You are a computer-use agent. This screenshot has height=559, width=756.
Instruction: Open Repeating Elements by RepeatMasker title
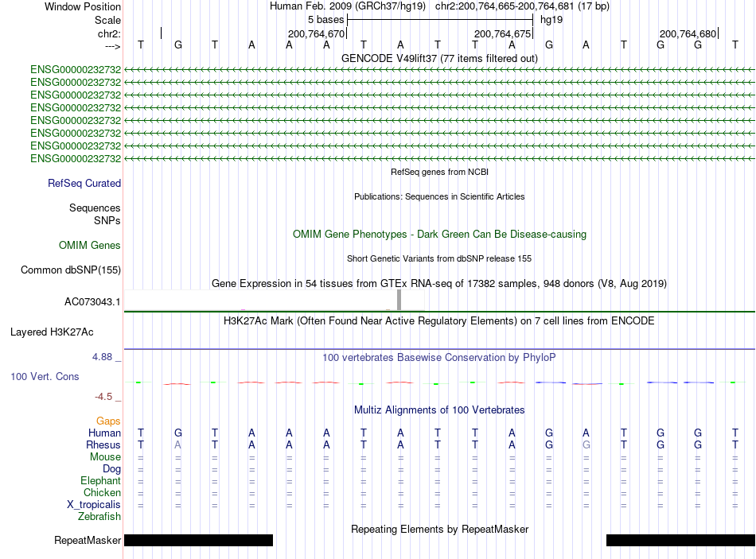coord(439,529)
